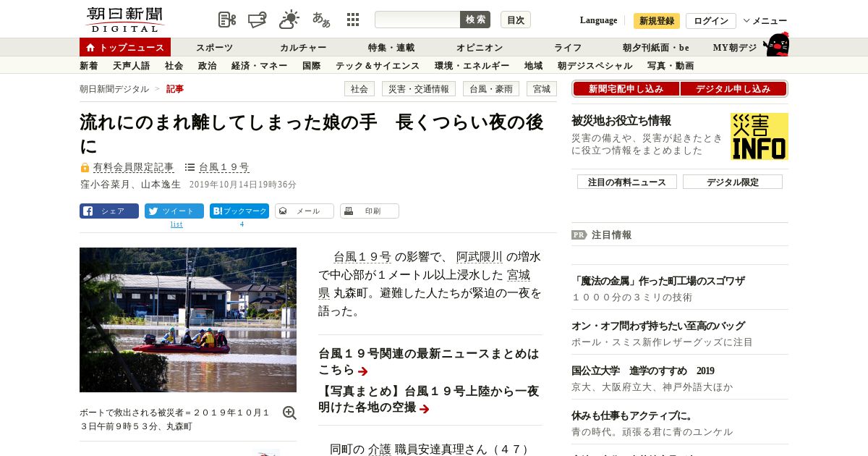Click the red arrow after 各地の空撮
This screenshot has width=868, height=456.
click(425, 409)
